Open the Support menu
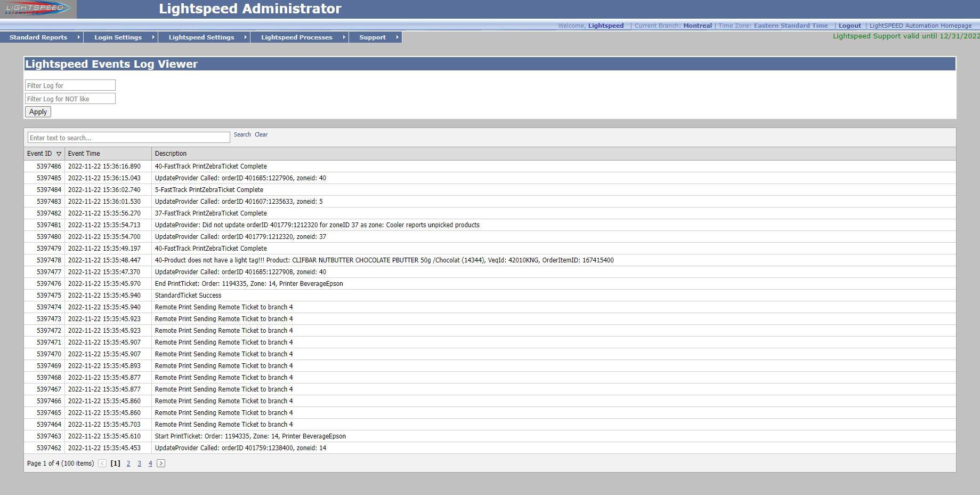Image resolution: width=980 pixels, height=495 pixels. [x=372, y=37]
